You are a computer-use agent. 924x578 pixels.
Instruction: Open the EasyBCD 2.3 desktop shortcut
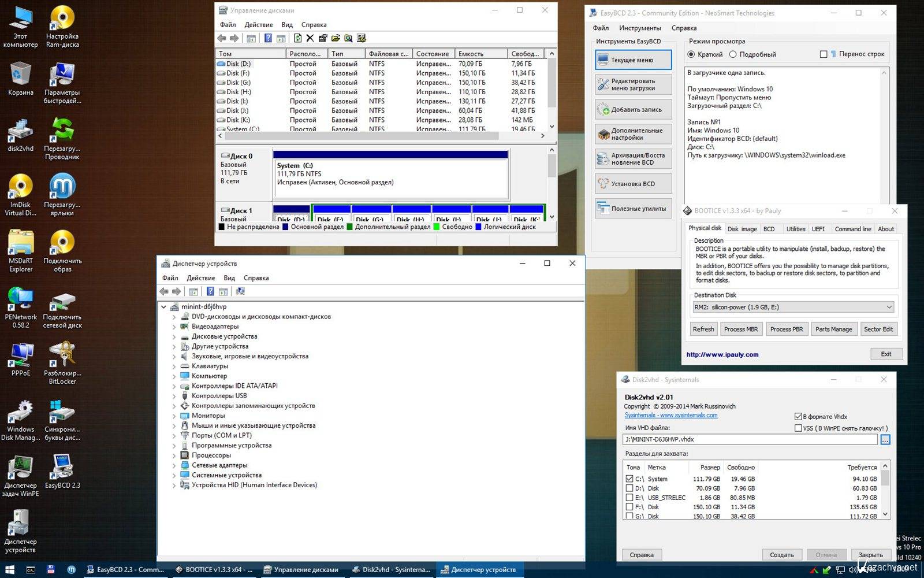point(62,468)
